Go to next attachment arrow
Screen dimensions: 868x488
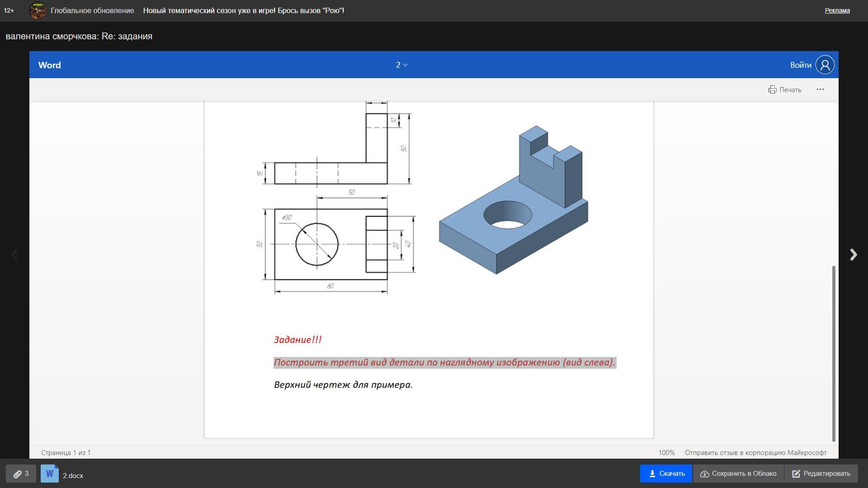point(853,255)
